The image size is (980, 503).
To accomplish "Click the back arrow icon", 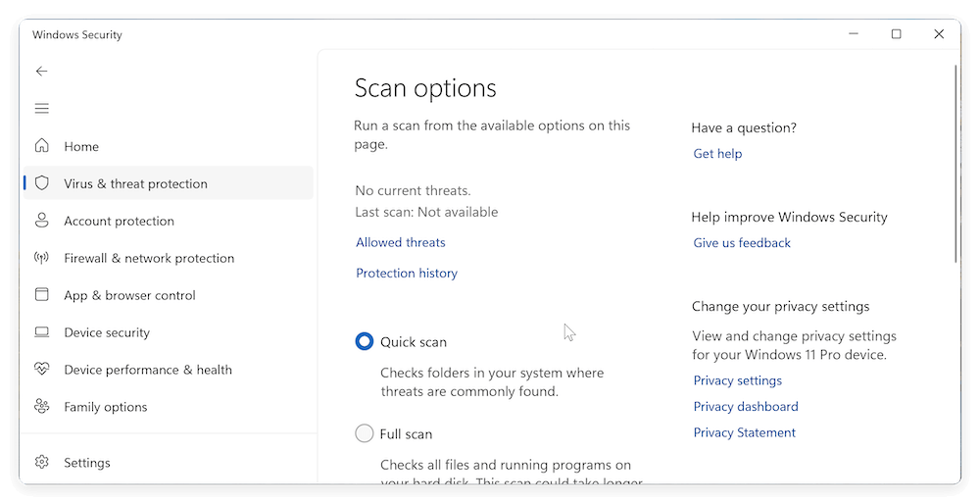I will (x=41, y=72).
